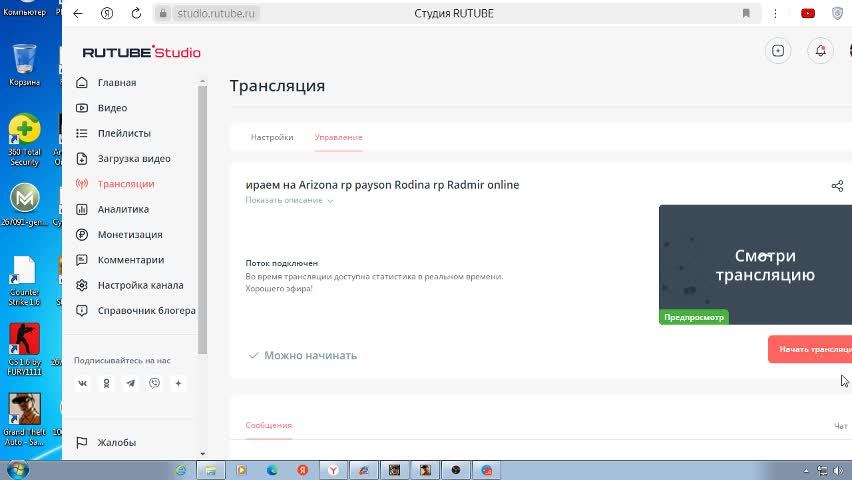Screen dimensions: 852x480
Task: Open media player icon on taskbar
Action: (241, 470)
